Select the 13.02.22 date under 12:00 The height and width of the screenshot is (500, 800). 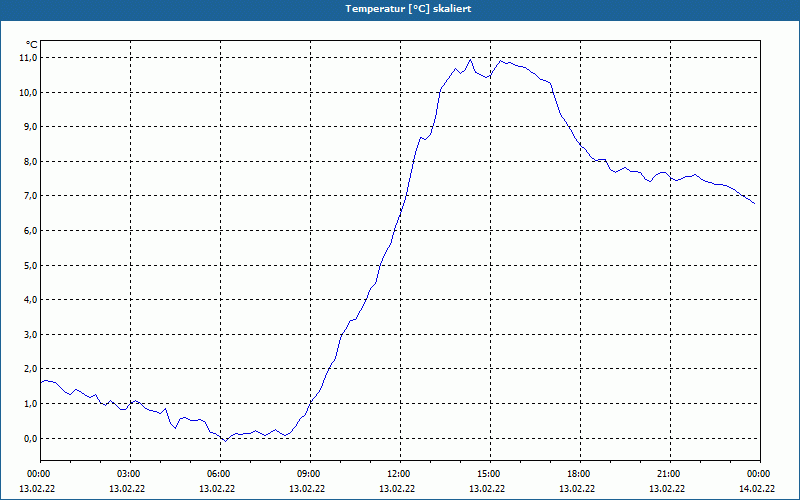397,488
